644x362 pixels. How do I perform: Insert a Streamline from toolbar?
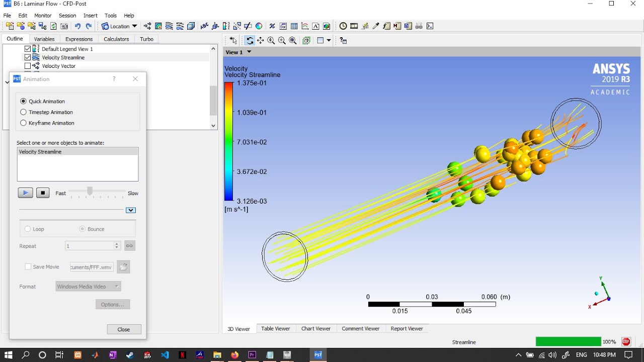coord(169,26)
